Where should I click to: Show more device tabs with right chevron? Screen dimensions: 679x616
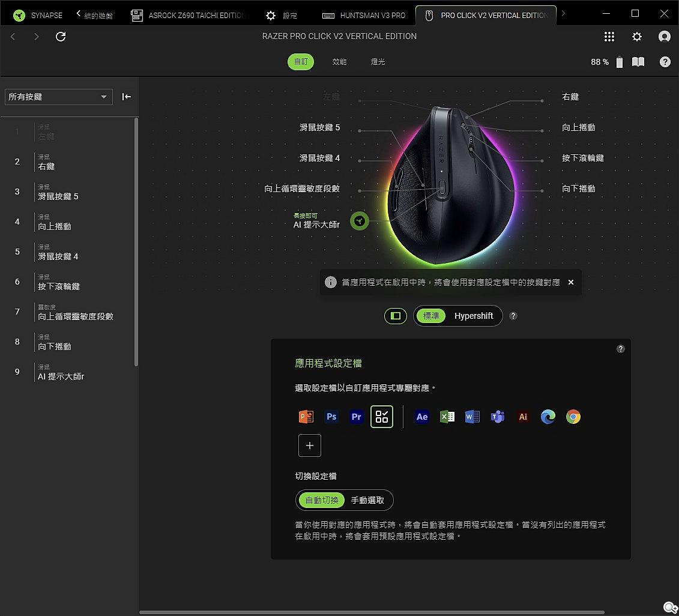[x=563, y=14]
